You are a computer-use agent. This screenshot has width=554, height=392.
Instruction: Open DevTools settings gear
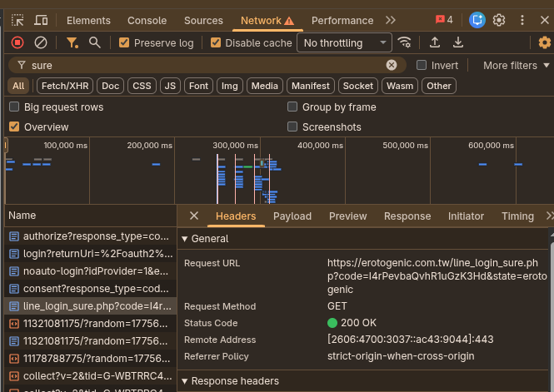[499, 20]
